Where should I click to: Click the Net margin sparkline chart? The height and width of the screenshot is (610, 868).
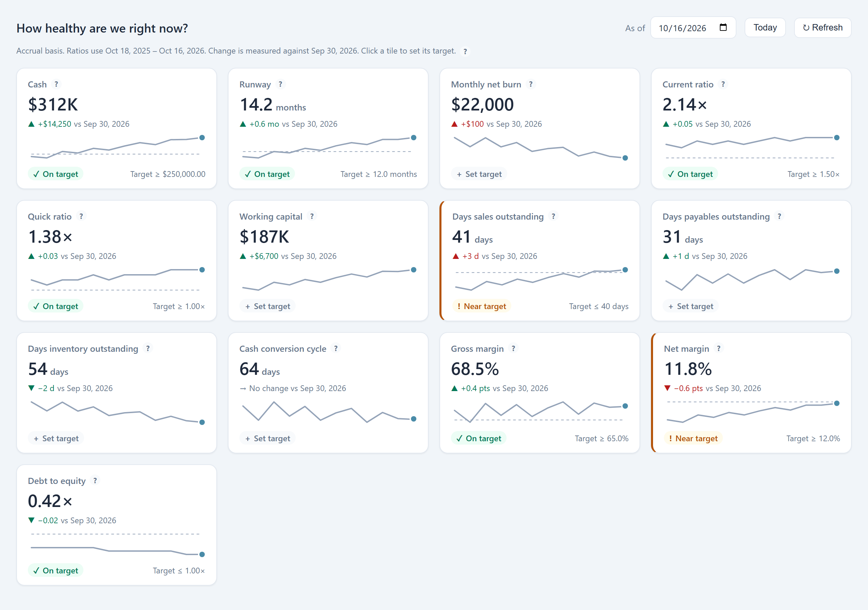[x=752, y=412]
